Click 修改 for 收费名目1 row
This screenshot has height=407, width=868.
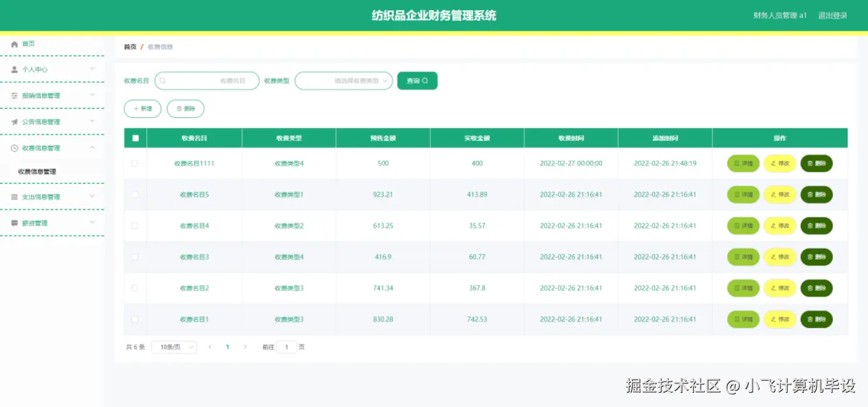pos(780,320)
